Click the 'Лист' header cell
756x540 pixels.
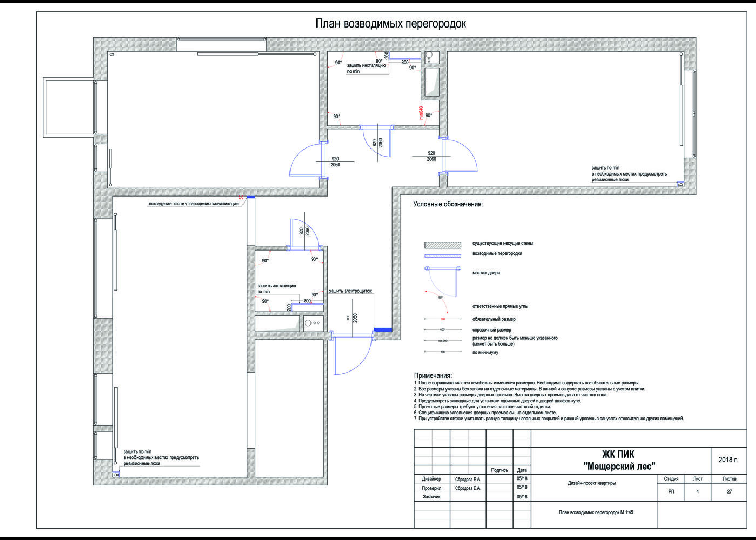point(698,478)
